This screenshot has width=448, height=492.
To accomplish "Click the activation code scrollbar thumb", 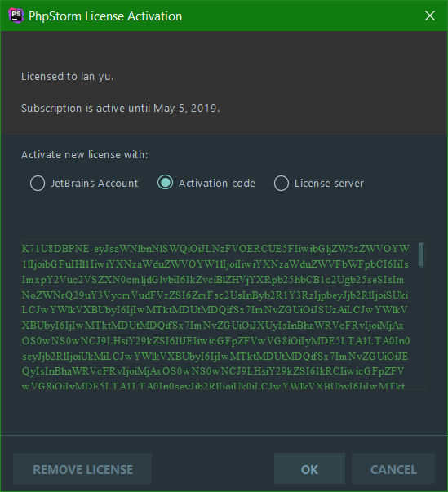I will point(421,255).
